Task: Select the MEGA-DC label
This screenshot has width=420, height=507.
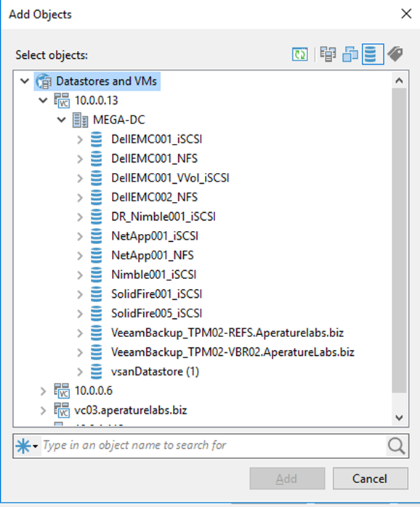Action: (118, 120)
